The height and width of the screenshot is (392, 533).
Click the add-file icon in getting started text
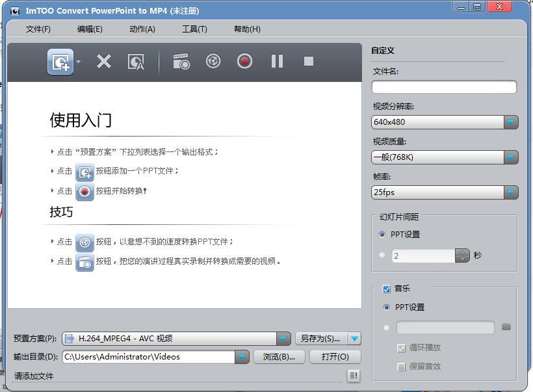(x=84, y=172)
